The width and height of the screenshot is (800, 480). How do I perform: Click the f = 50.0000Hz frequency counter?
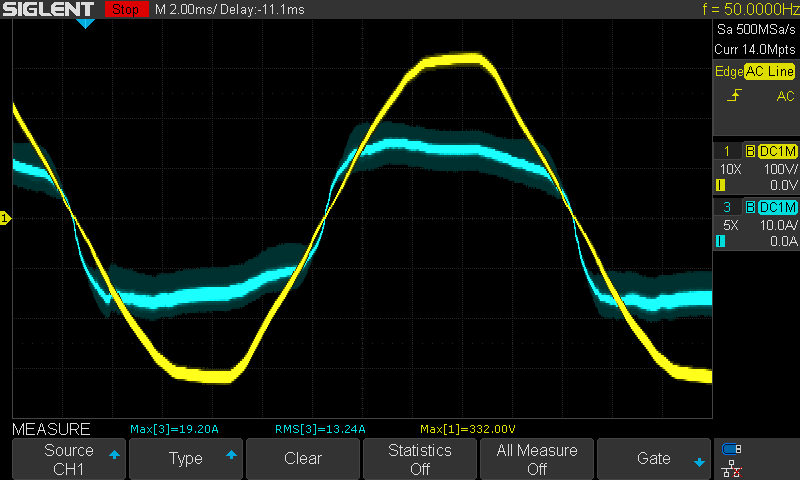pos(751,9)
